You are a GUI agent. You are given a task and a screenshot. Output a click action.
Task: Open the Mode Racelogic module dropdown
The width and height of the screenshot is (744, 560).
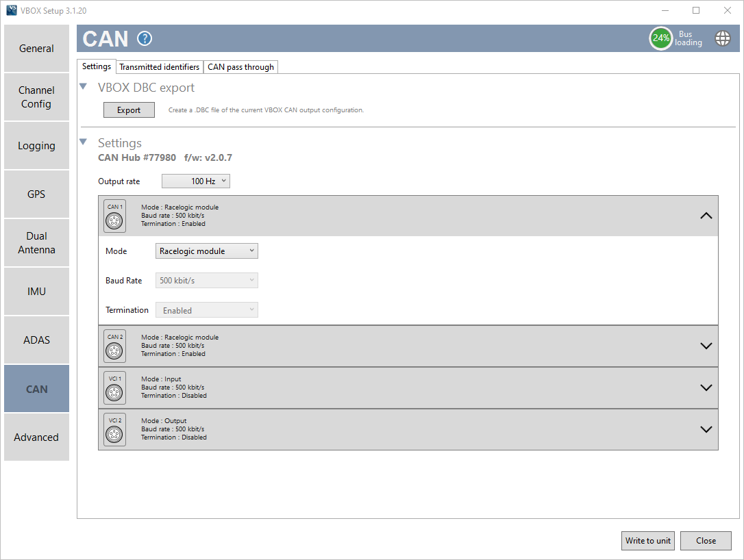click(x=206, y=251)
